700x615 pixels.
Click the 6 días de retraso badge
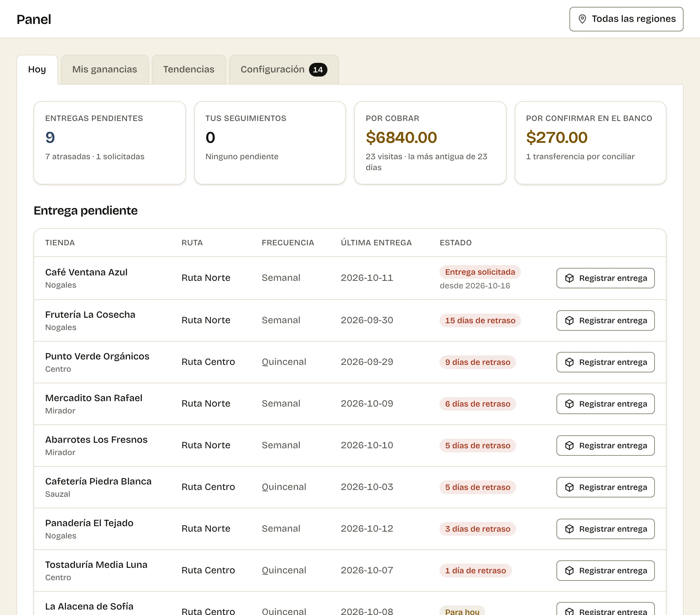(477, 404)
